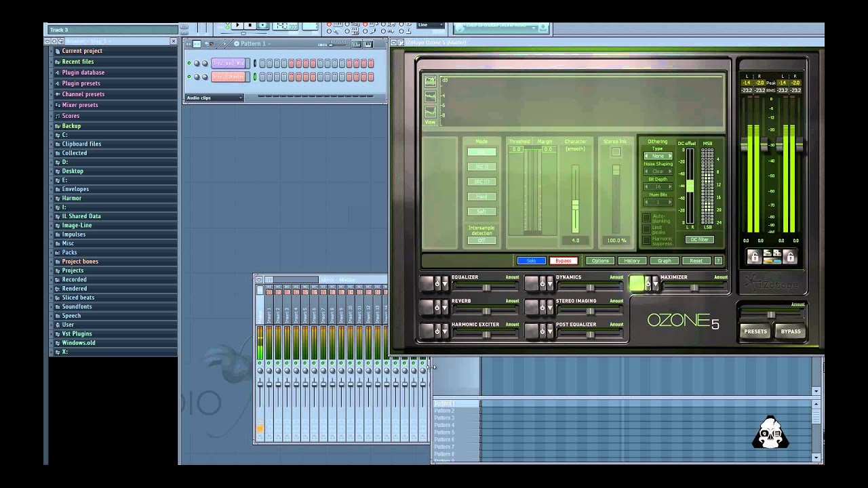Open the Bit Depth selector showing 16
868x488 pixels.
tap(658, 186)
